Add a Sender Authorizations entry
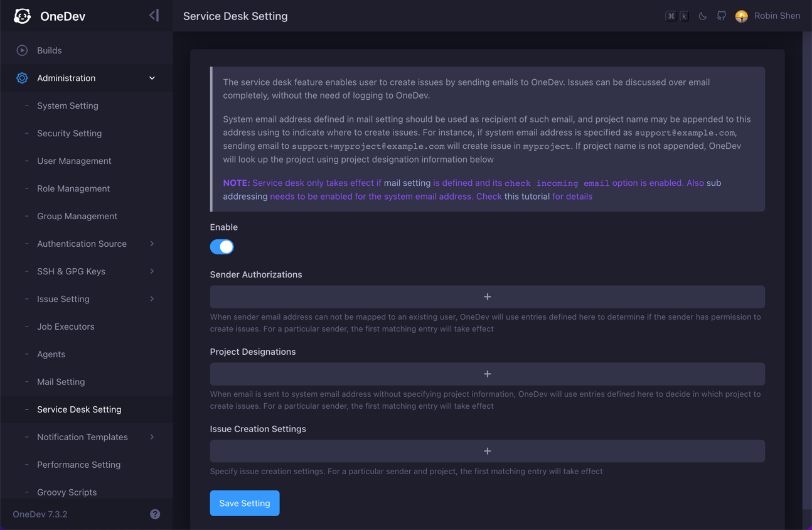The image size is (812, 530). [487, 297]
